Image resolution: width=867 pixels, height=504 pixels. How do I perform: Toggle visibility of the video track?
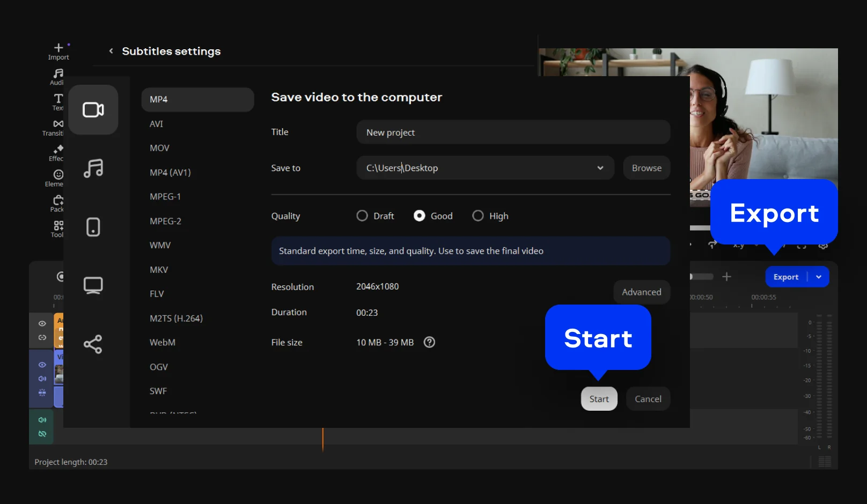[42, 365]
